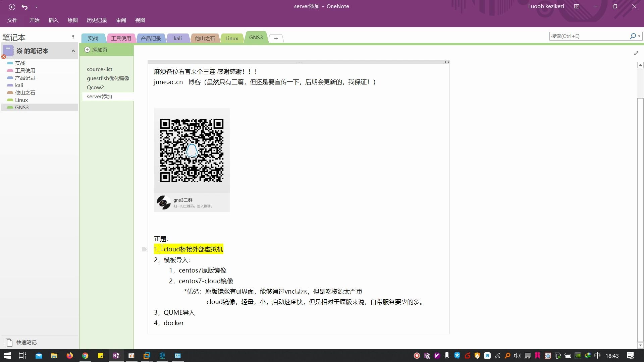Open network Wi-Fi tray icon
644x362 pixels.
point(498,356)
